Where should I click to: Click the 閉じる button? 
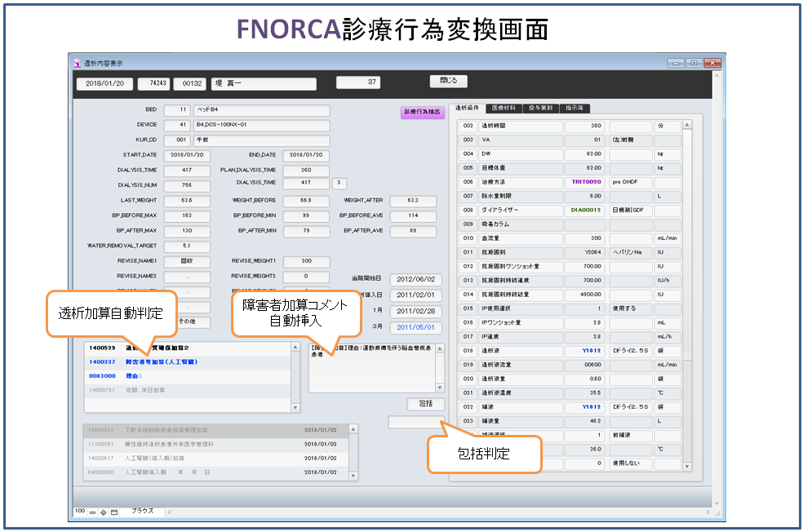click(448, 81)
